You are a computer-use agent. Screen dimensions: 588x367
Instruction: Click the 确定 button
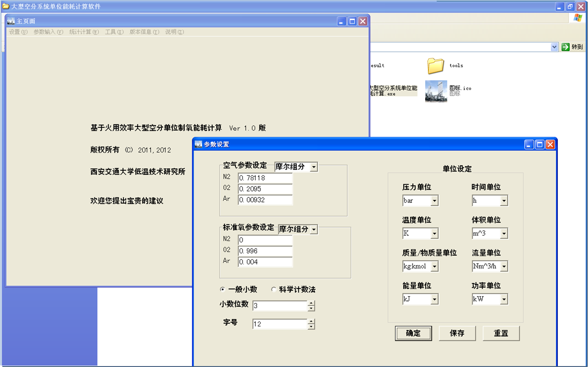[x=413, y=333]
